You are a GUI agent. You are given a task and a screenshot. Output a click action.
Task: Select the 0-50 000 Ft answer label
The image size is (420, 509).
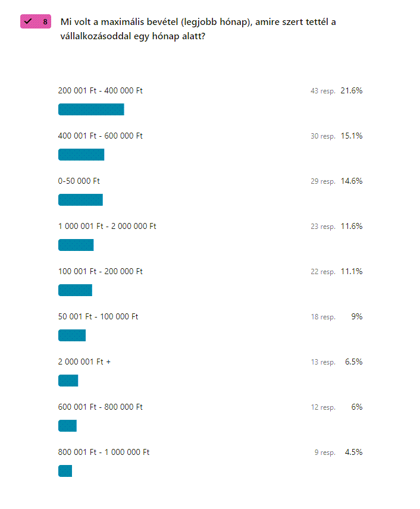coord(79,181)
